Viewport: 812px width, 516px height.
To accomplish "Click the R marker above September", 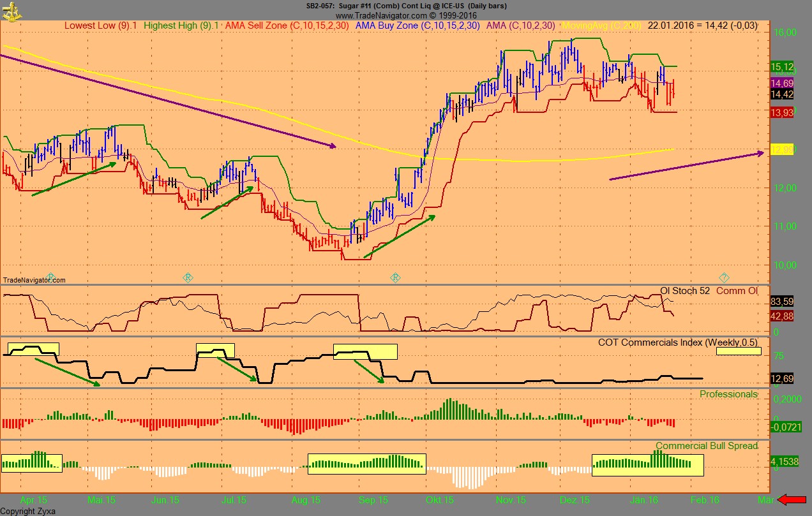I will click(x=395, y=277).
